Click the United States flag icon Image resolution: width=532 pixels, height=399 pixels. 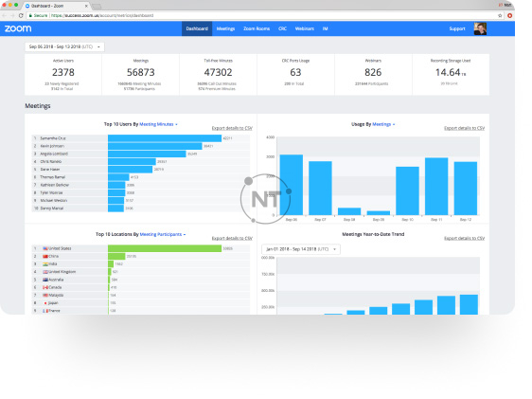click(x=45, y=248)
